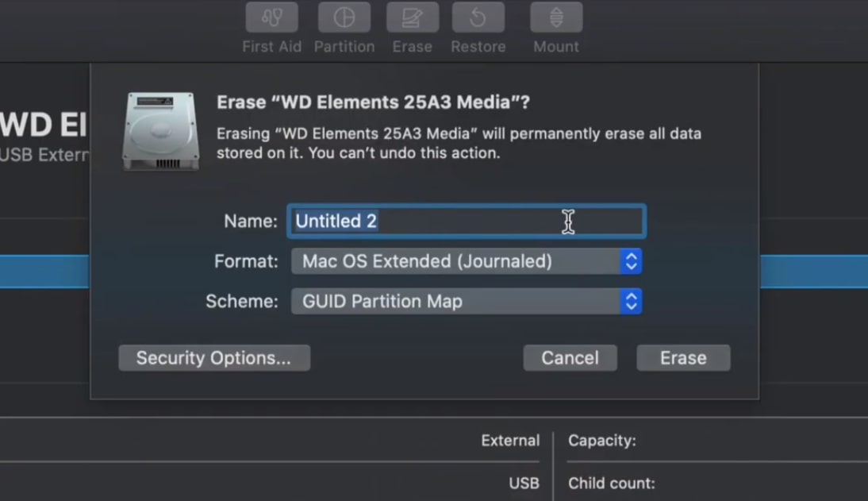Image resolution: width=868 pixels, height=501 pixels.
Task: Confirm with the Erase button
Action: [x=682, y=357]
